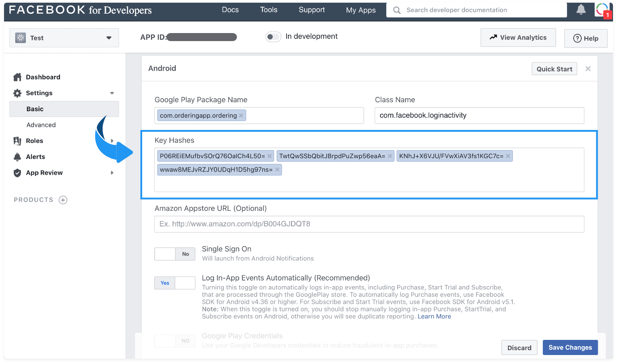Click Save Changes button

coord(570,347)
